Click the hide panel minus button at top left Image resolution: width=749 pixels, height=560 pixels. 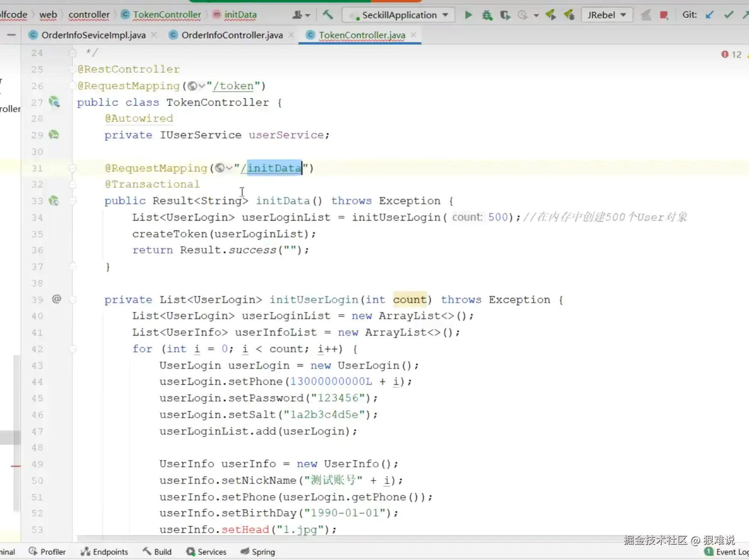(x=12, y=35)
